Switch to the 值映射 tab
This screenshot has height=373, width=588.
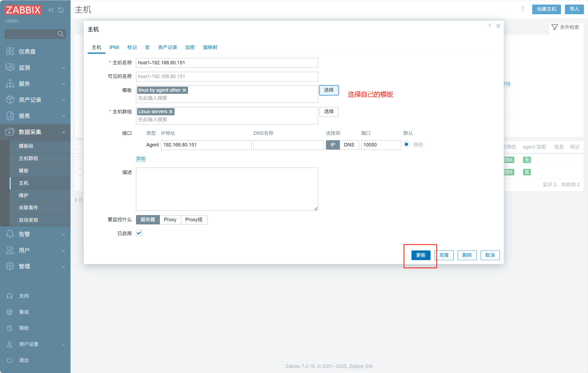pyautogui.click(x=210, y=47)
